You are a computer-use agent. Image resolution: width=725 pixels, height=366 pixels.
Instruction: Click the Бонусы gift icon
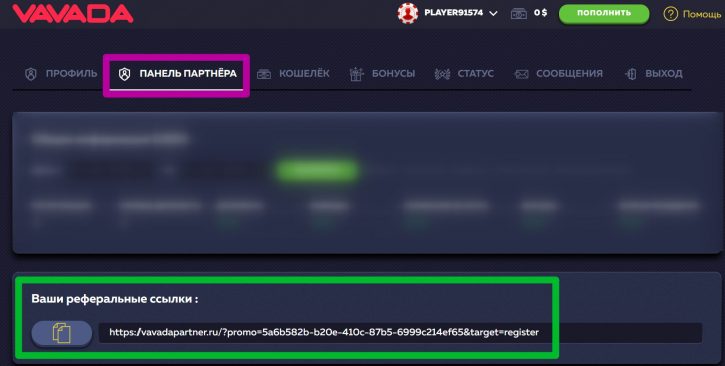356,74
